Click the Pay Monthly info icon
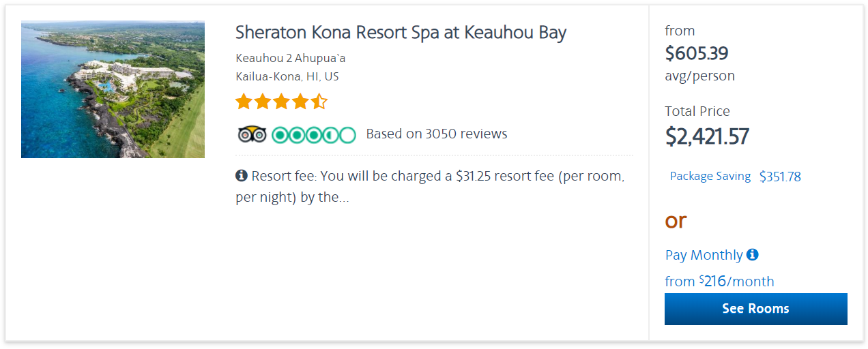 coord(752,254)
